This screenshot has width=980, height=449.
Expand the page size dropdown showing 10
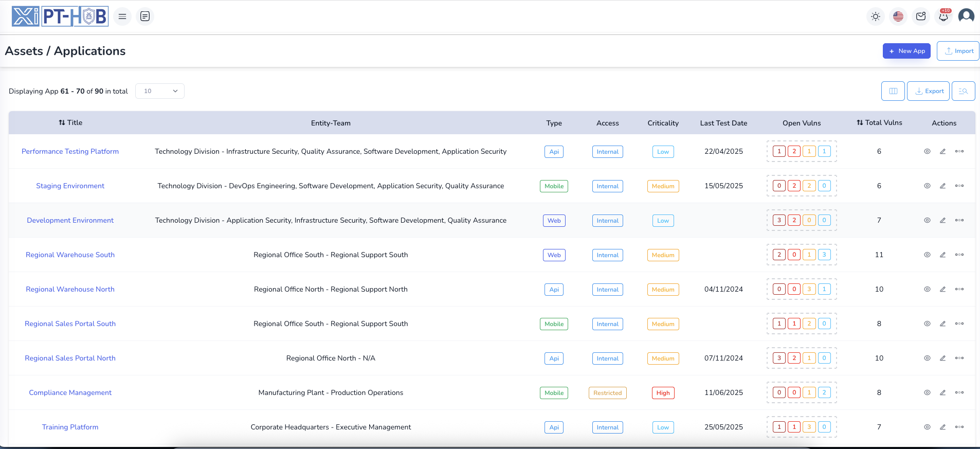tap(160, 91)
